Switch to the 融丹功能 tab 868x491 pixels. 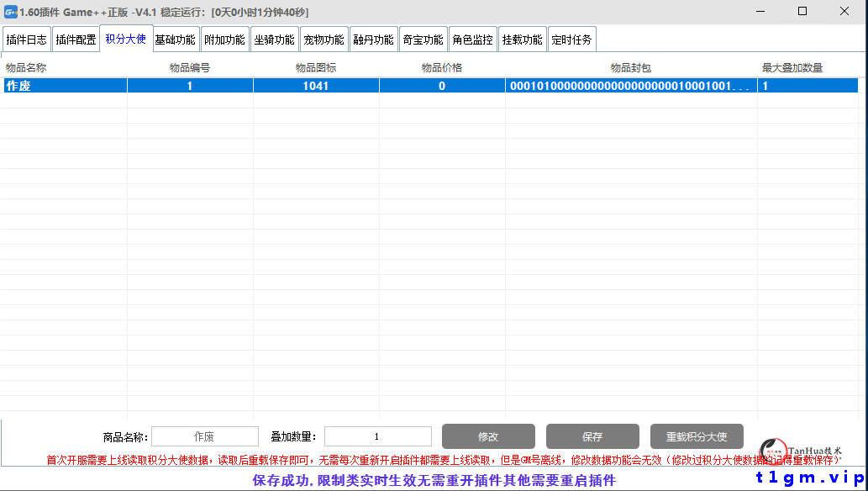pos(373,39)
